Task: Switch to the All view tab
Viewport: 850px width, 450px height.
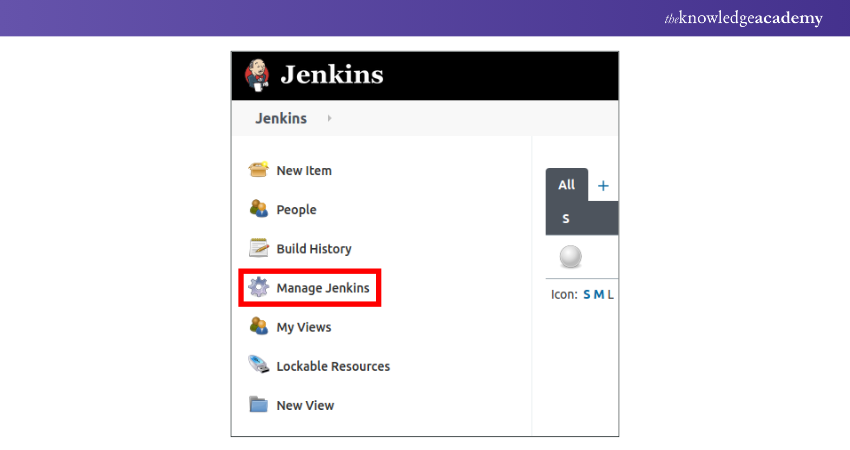Action: pyautogui.click(x=566, y=185)
